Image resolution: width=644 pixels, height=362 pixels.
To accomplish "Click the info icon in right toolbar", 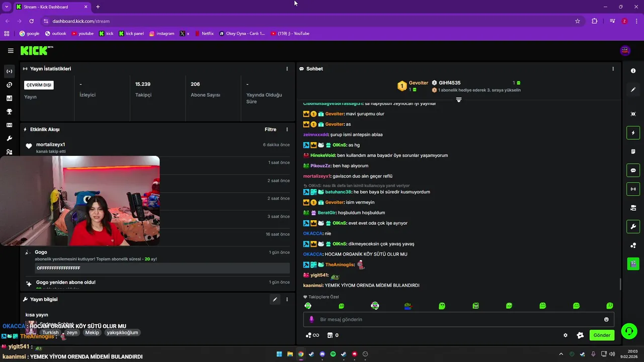I will [x=633, y=71].
